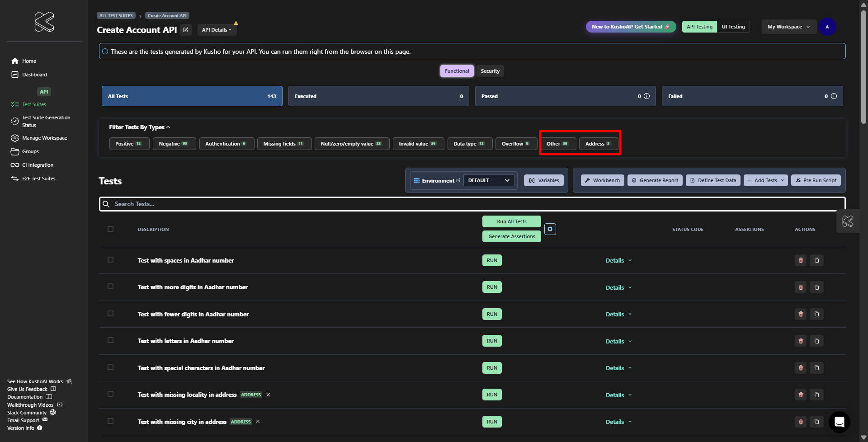868x442 pixels.
Task: Select checkbox for 'letters in Aadhar number' test
Action: [x=110, y=340]
